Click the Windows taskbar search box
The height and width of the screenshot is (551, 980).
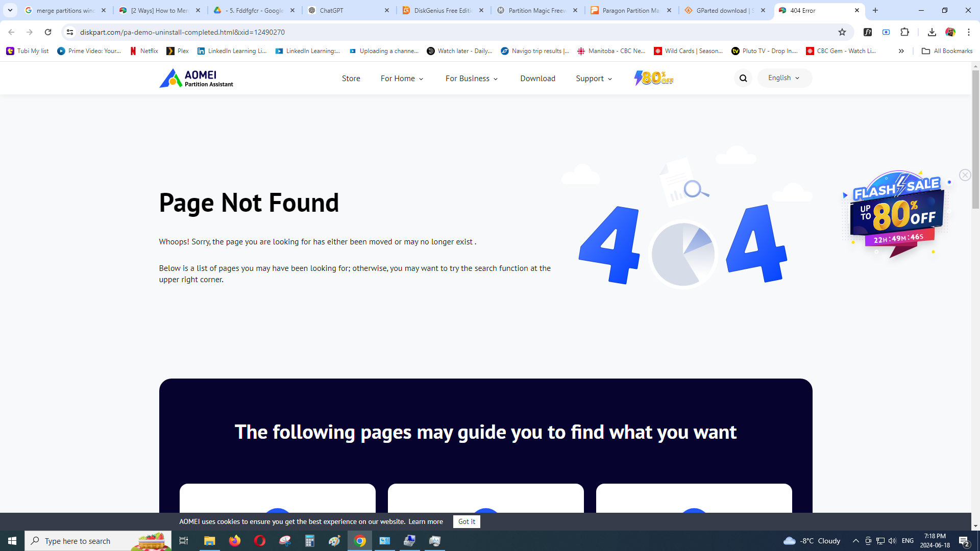pyautogui.click(x=97, y=541)
